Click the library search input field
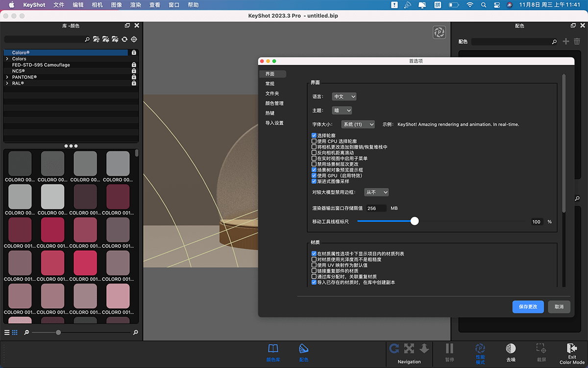Image resolution: width=588 pixels, height=368 pixels. point(44,39)
